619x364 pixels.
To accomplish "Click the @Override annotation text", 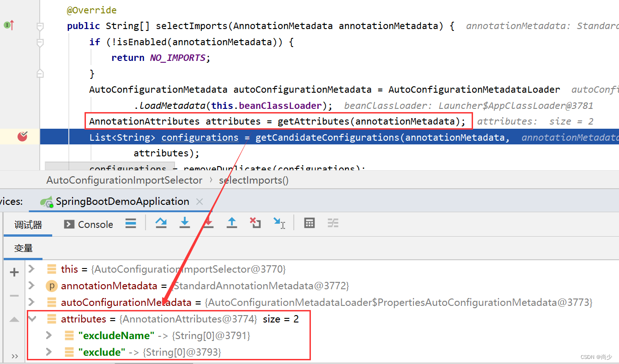I will 92,10.
